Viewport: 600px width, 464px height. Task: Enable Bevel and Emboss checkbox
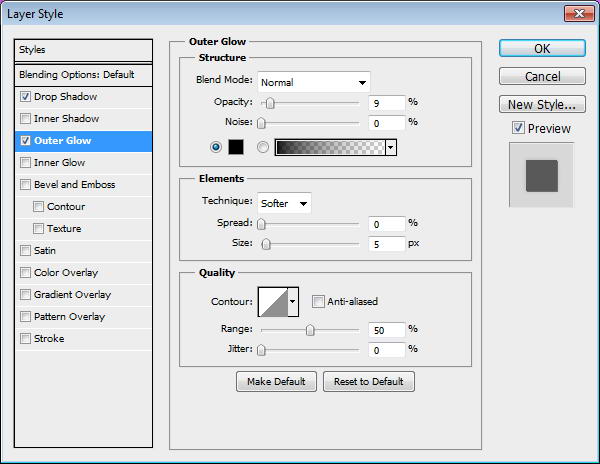pyautogui.click(x=25, y=185)
